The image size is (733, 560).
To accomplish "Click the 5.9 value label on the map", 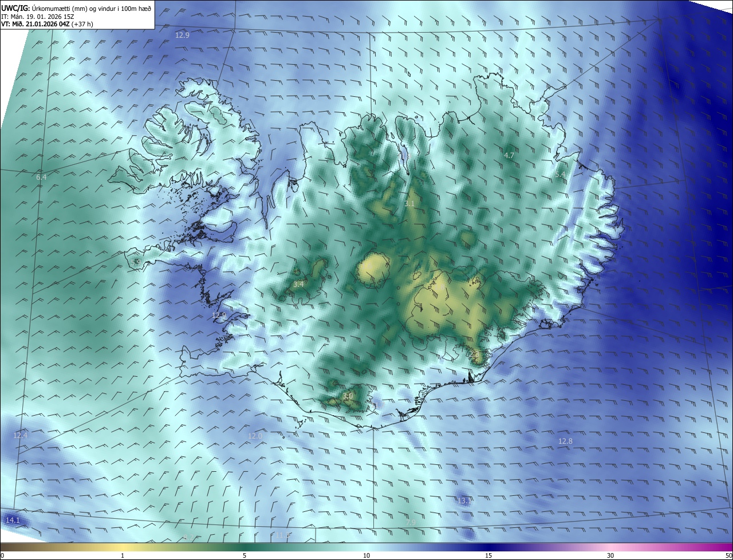I will 136,262.
